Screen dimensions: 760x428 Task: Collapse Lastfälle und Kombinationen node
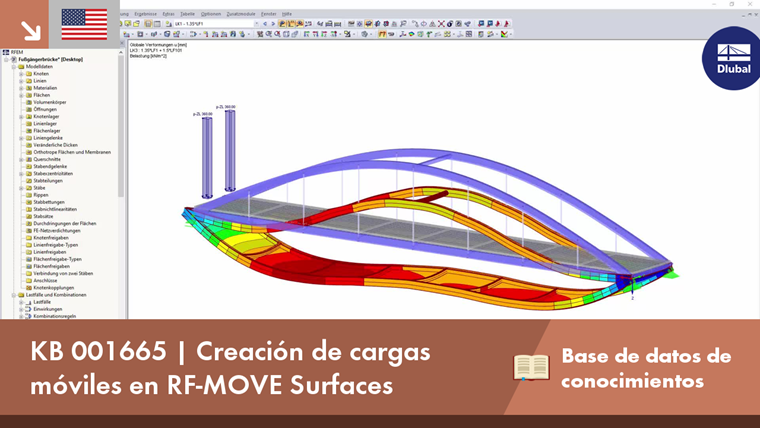tap(14, 295)
